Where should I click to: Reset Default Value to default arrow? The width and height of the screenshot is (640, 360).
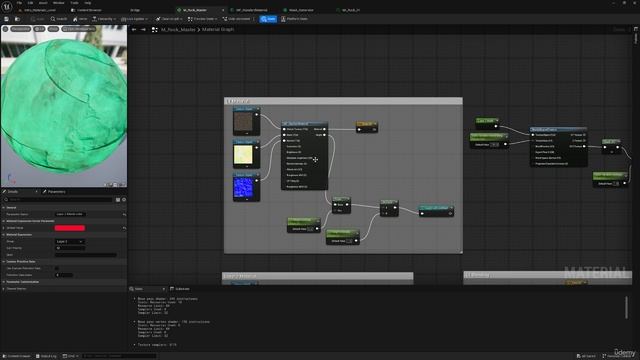(x=124, y=228)
